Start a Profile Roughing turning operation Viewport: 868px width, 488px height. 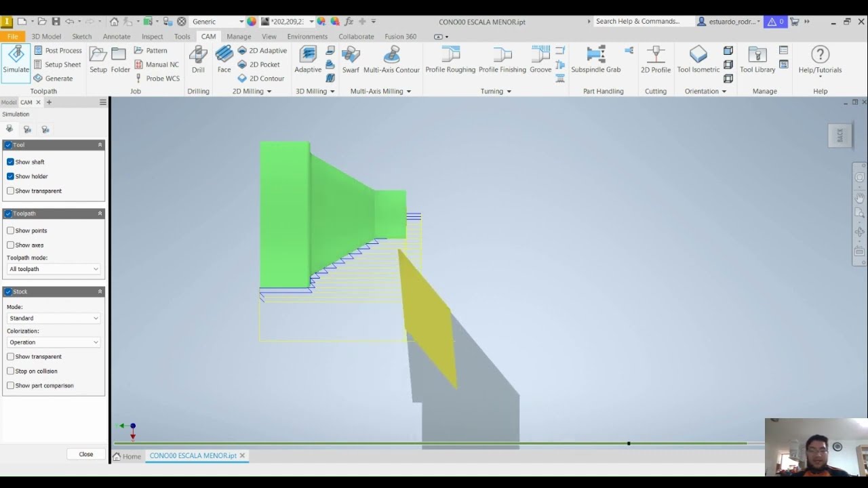click(450, 61)
